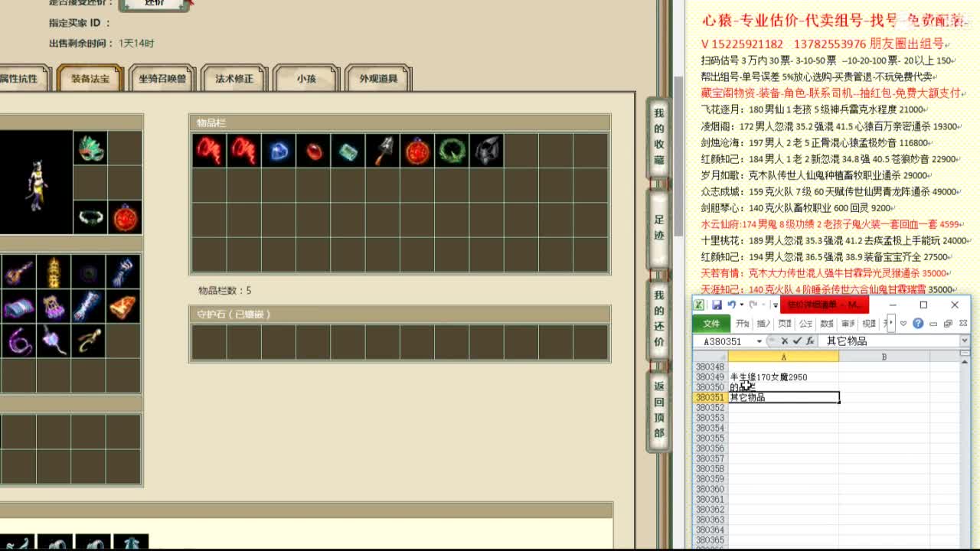Click the formula bar showing 其它物品
This screenshot has height=551, width=980.
888,341
